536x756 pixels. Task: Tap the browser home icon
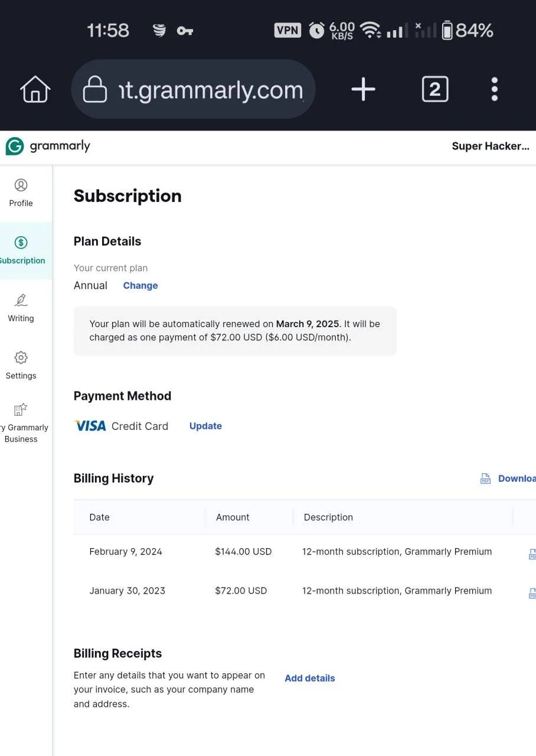pos(35,90)
